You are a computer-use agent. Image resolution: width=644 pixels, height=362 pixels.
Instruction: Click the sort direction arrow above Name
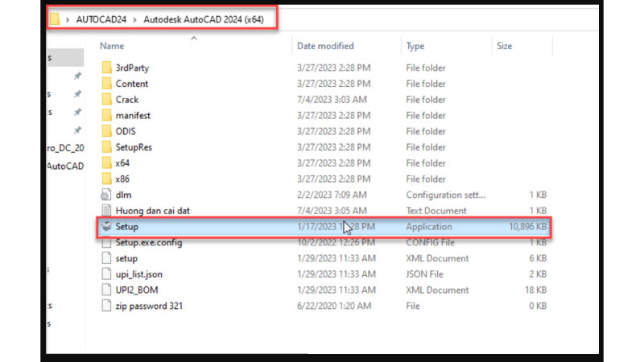(x=194, y=38)
